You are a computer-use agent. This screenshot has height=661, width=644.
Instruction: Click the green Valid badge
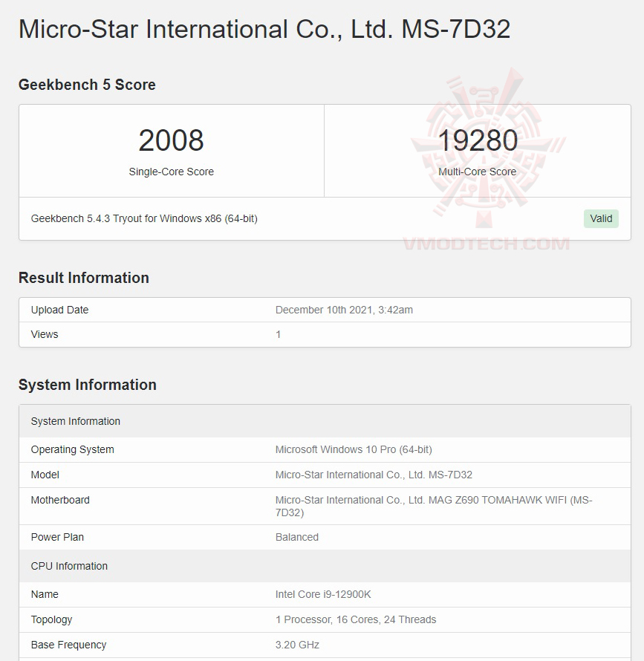(x=601, y=219)
